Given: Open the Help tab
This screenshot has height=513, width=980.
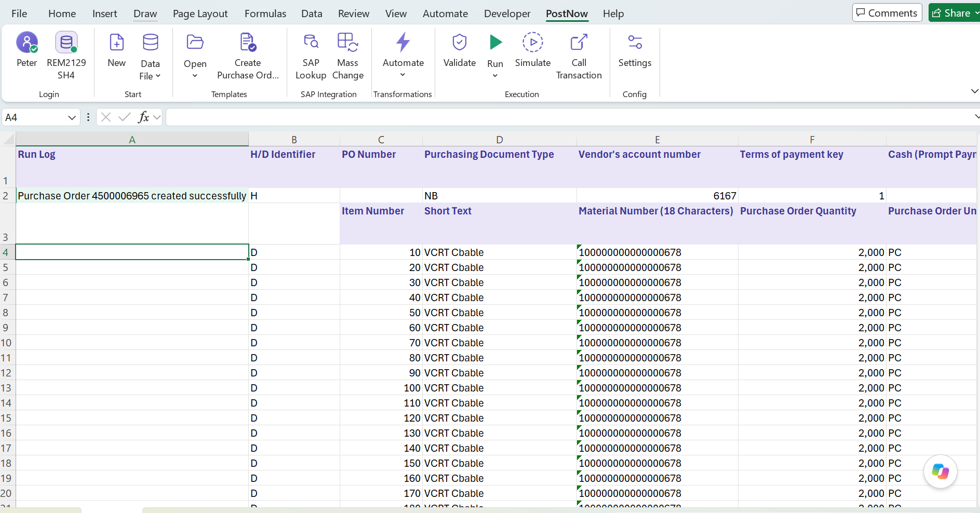Looking at the screenshot, I should click(613, 14).
